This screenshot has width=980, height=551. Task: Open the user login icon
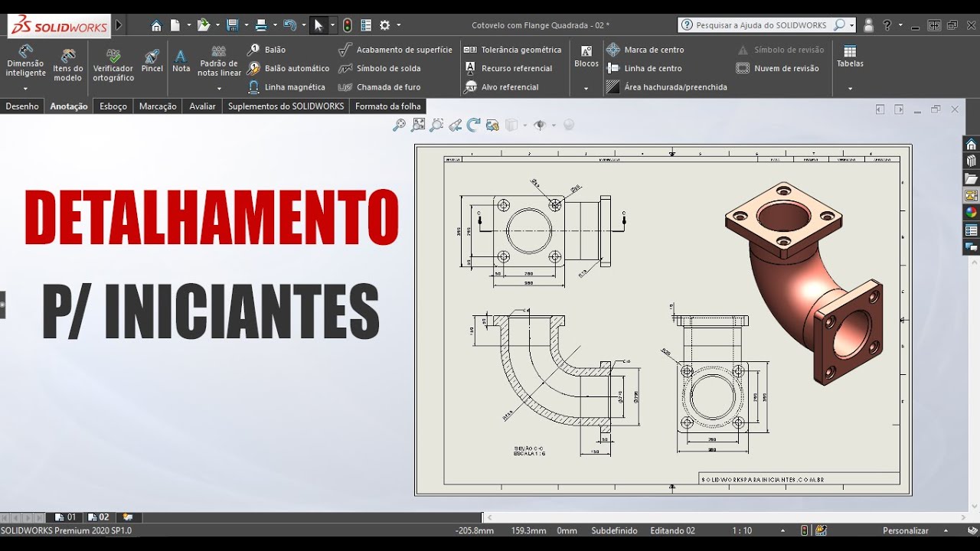coord(868,25)
